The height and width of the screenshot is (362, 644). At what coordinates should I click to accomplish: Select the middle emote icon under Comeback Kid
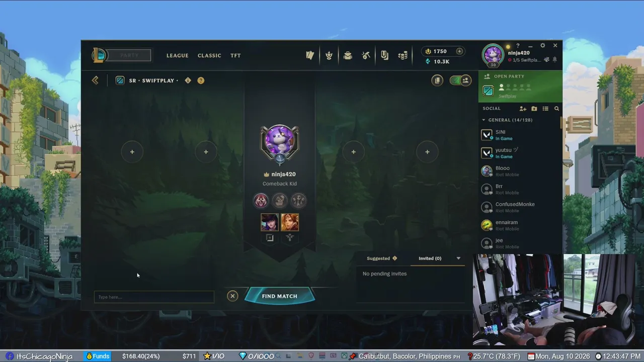(x=280, y=201)
